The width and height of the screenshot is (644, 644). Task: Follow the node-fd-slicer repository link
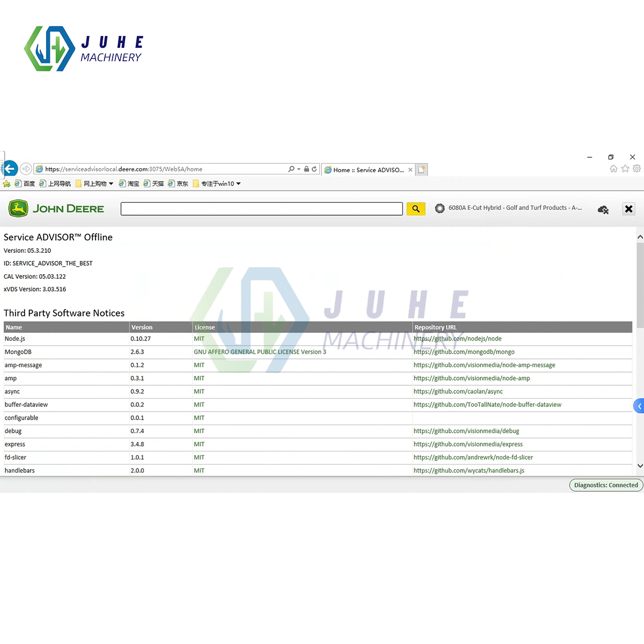point(473,457)
